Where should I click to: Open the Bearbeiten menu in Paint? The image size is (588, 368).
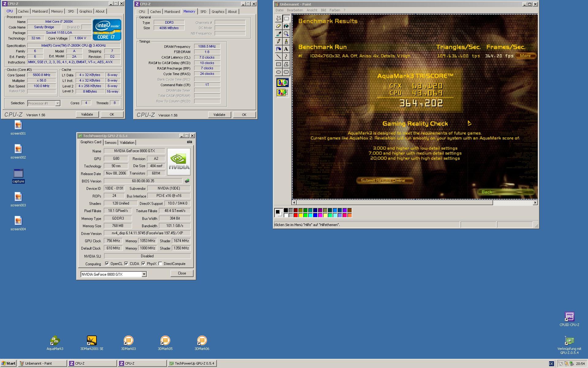click(x=295, y=10)
